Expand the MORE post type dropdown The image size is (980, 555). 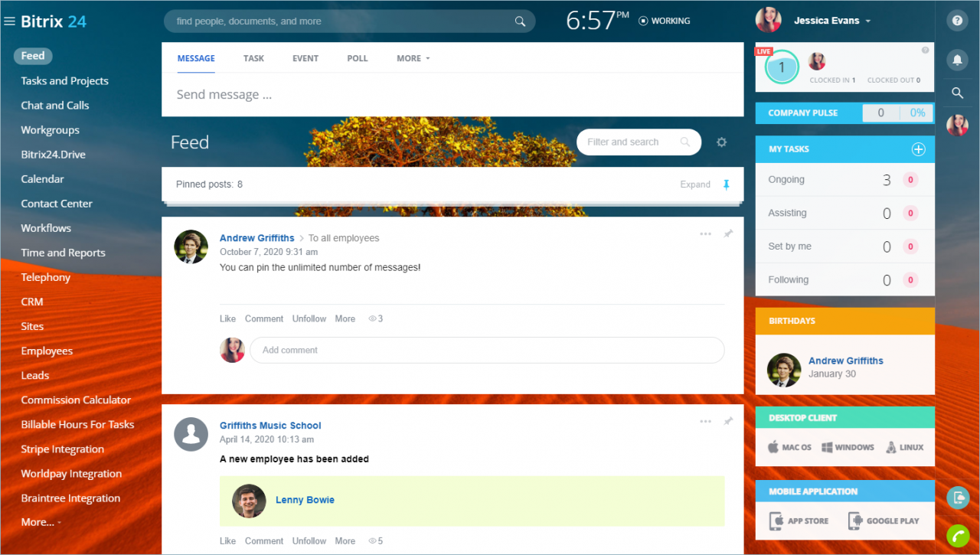[413, 58]
